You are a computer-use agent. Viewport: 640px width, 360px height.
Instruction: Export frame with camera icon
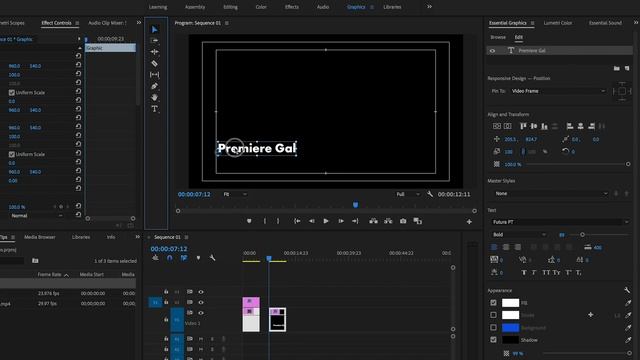click(403, 221)
